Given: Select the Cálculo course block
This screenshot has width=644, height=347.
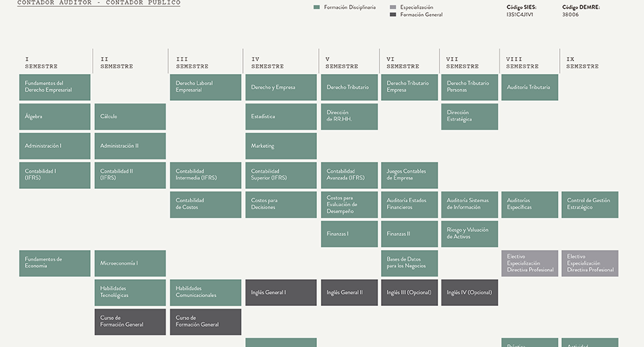Looking at the screenshot, I should point(130,116).
